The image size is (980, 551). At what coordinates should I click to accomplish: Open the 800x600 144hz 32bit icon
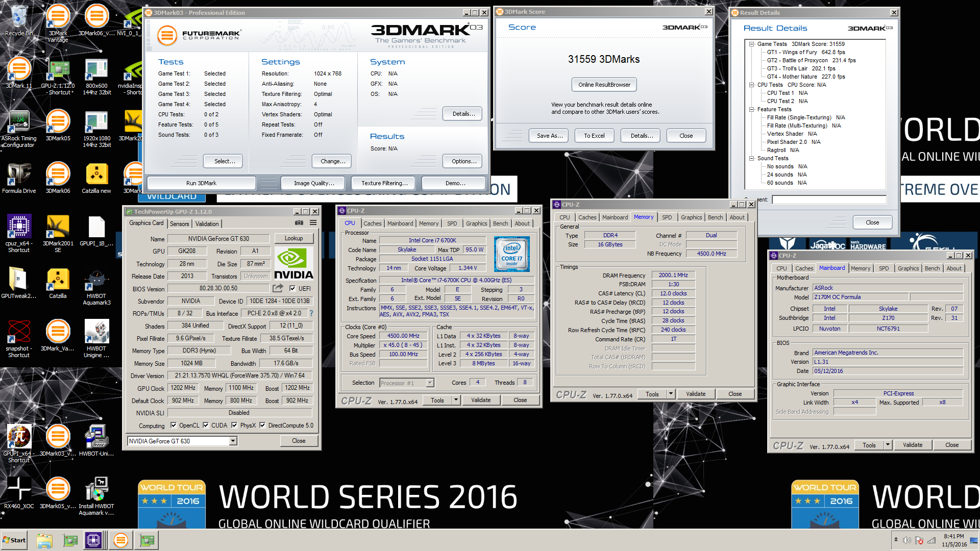click(x=96, y=77)
